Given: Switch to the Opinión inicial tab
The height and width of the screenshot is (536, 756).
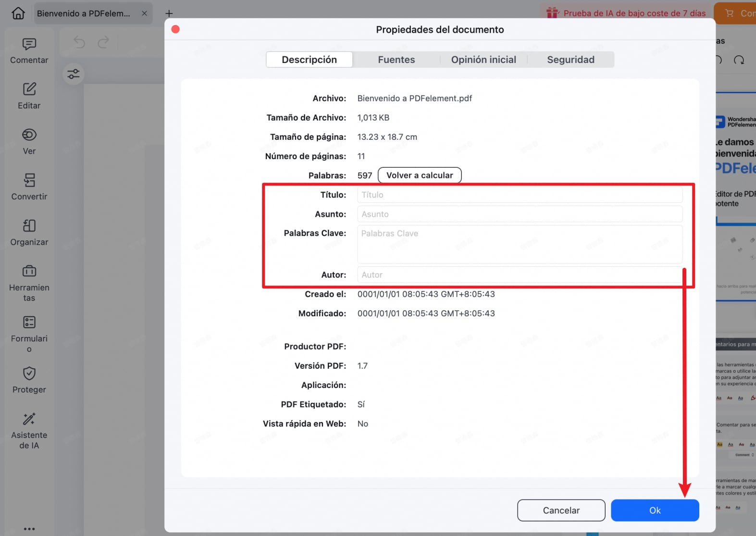Looking at the screenshot, I should pos(483,60).
